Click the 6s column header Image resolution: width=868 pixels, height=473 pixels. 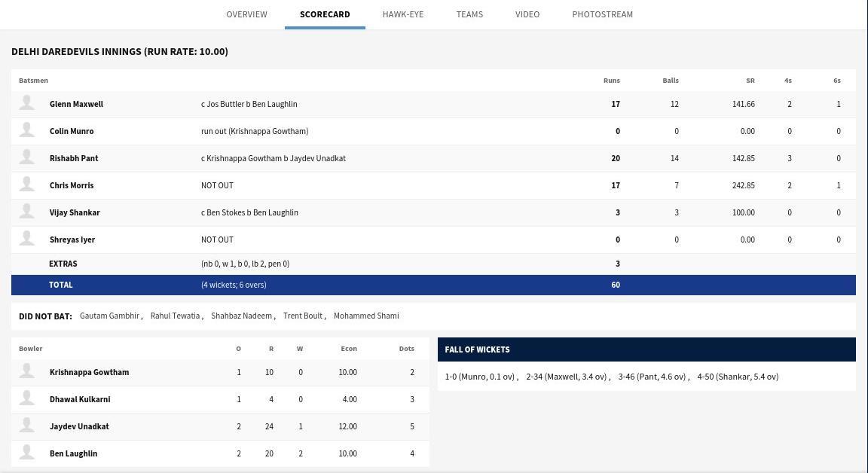(x=837, y=81)
